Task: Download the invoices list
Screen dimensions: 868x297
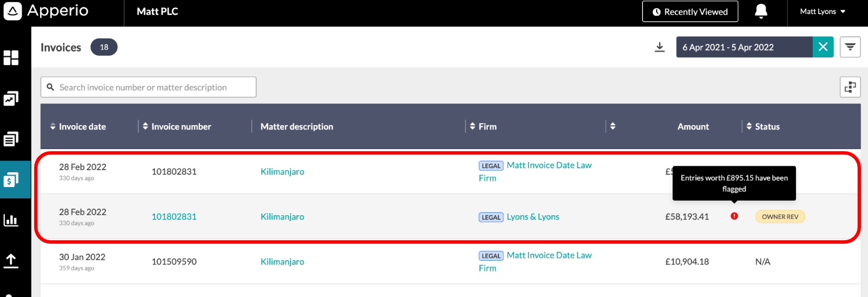Action: pyautogui.click(x=659, y=47)
